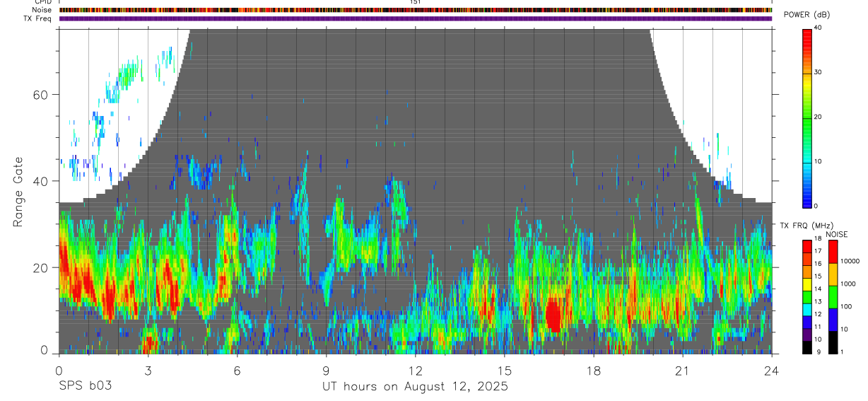Image resolution: width=868 pixels, height=401 pixels.
Task: Click the large red echo blob near 16.5 UT
Action: tap(553, 315)
